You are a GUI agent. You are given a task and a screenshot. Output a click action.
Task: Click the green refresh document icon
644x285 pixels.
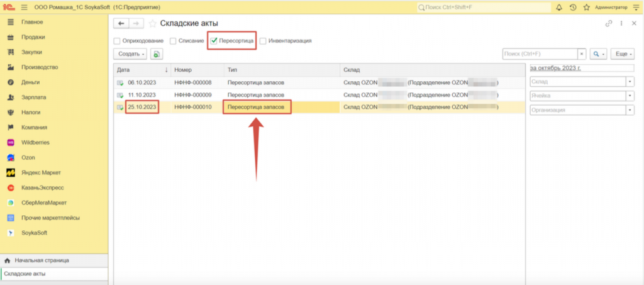tap(157, 54)
